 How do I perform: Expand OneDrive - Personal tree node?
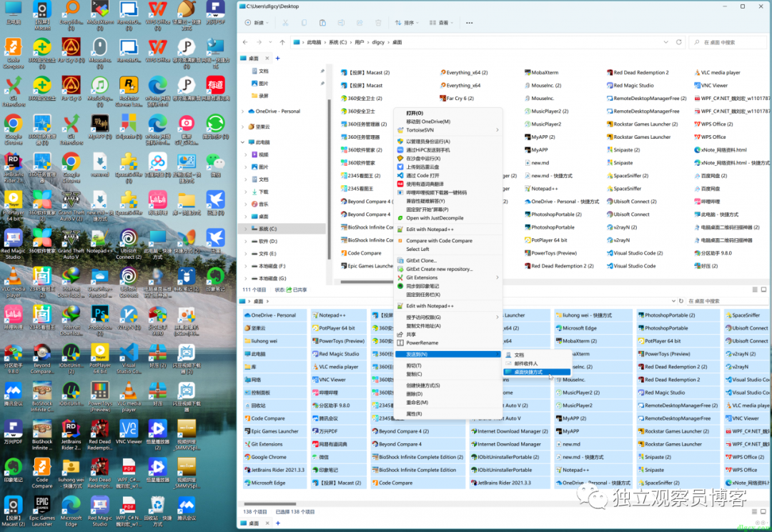[243, 112]
